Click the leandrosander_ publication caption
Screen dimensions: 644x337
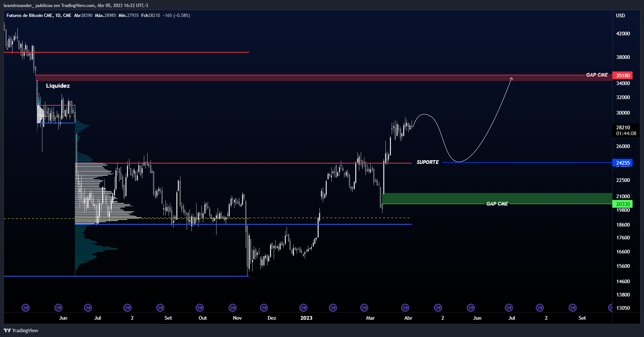tap(76, 6)
